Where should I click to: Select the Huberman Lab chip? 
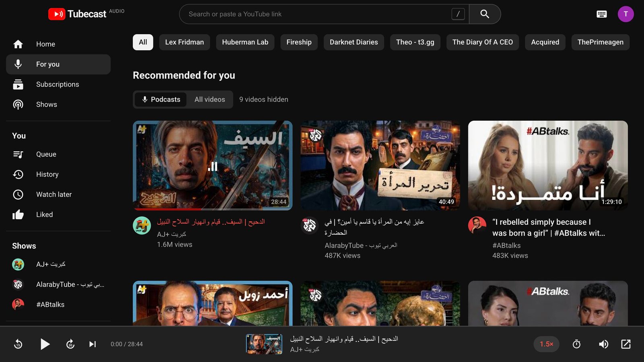tap(245, 42)
